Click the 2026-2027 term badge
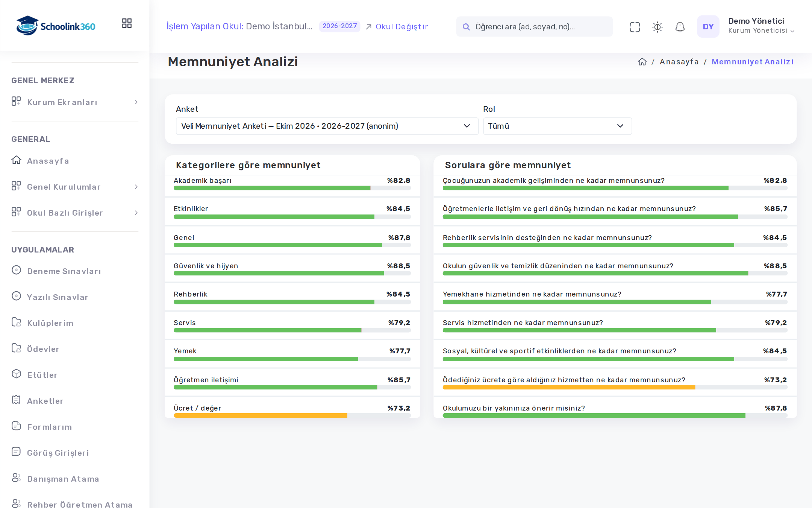Screen dimensions: 812x508 pos(339,26)
